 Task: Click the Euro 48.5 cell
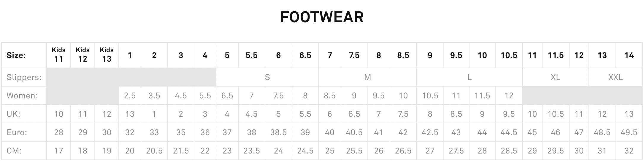point(602,132)
